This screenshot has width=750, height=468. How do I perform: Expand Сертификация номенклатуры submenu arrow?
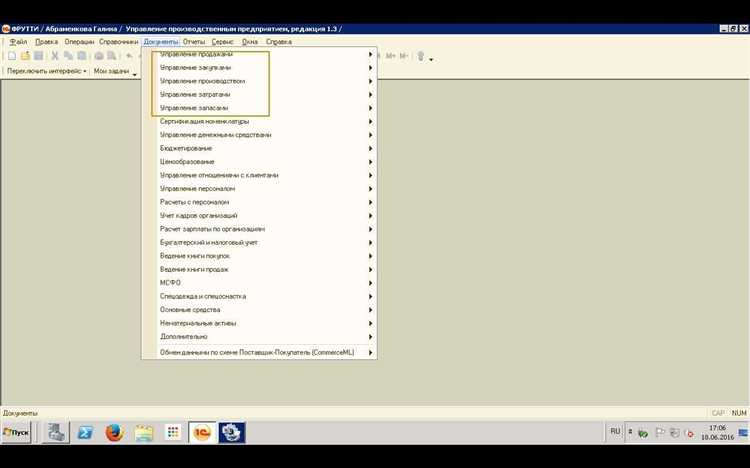point(370,122)
